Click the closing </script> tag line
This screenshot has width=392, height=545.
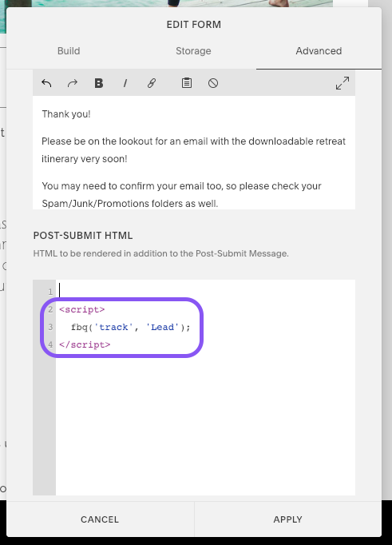85,344
